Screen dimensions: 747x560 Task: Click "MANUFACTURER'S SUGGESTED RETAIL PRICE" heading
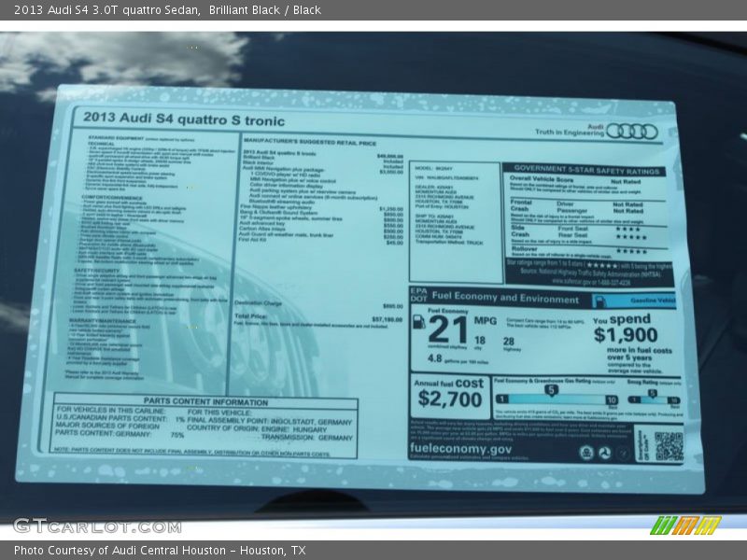point(310,142)
